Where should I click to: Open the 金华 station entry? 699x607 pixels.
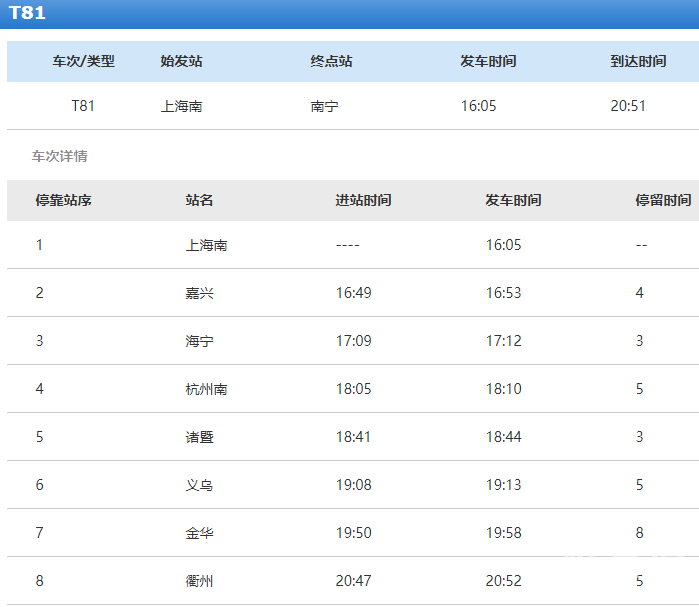(200, 533)
